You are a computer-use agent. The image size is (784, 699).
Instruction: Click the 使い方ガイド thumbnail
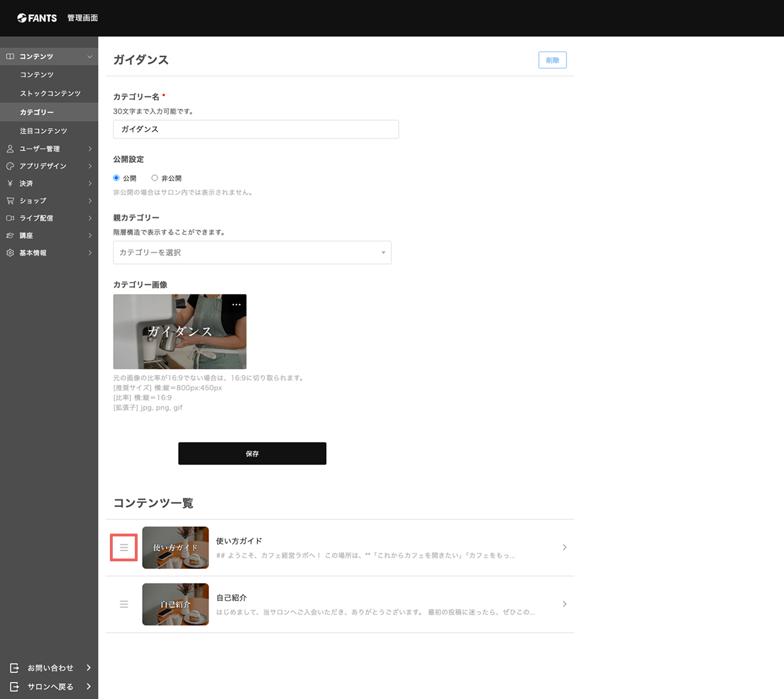176,548
